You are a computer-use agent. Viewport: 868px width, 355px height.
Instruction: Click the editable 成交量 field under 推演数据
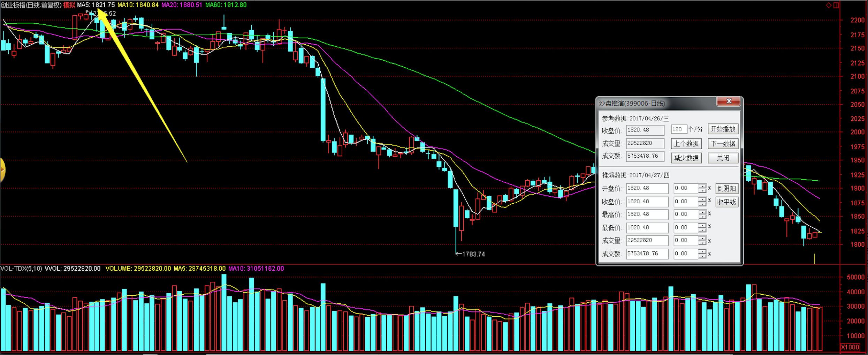coord(647,241)
